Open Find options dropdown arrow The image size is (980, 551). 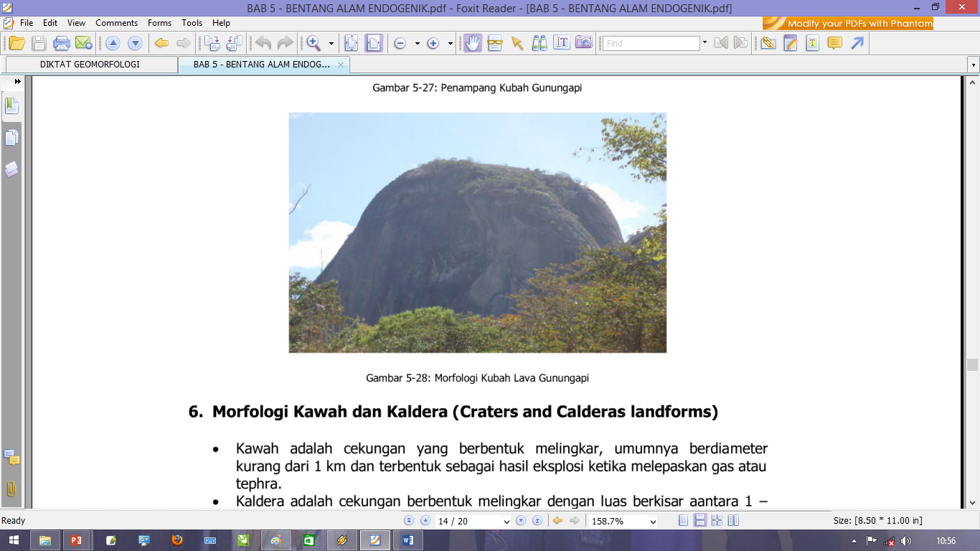[x=705, y=44]
